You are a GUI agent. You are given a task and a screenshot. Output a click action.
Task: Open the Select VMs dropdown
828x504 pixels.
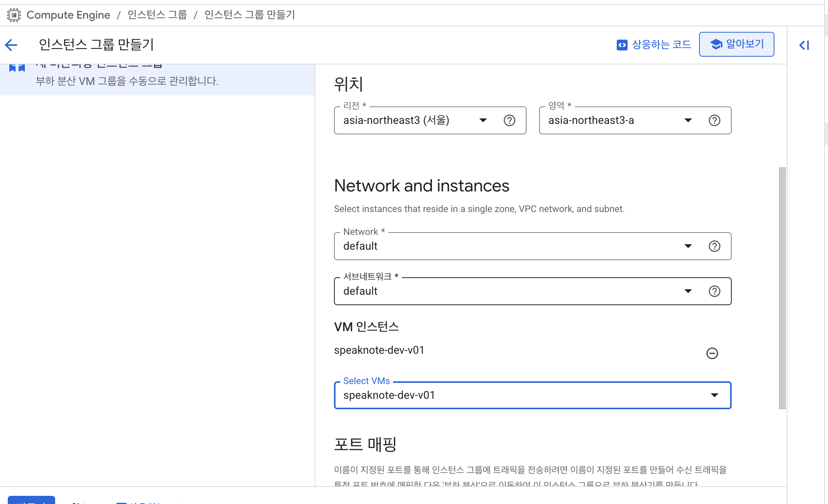pyautogui.click(x=714, y=395)
